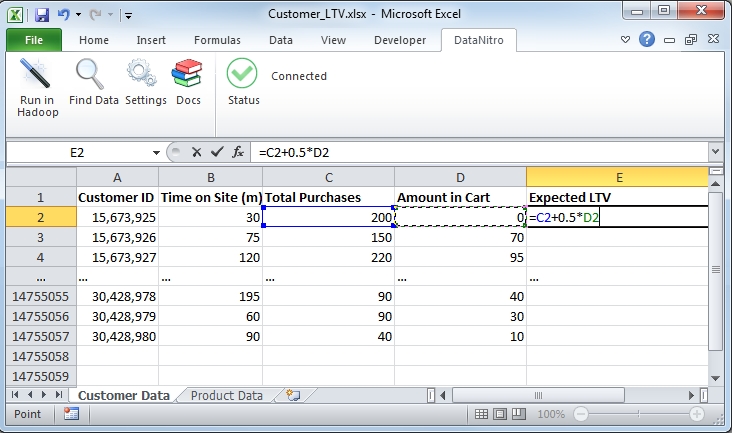
Task: Open Insert Function fx icon
Action: (x=238, y=152)
